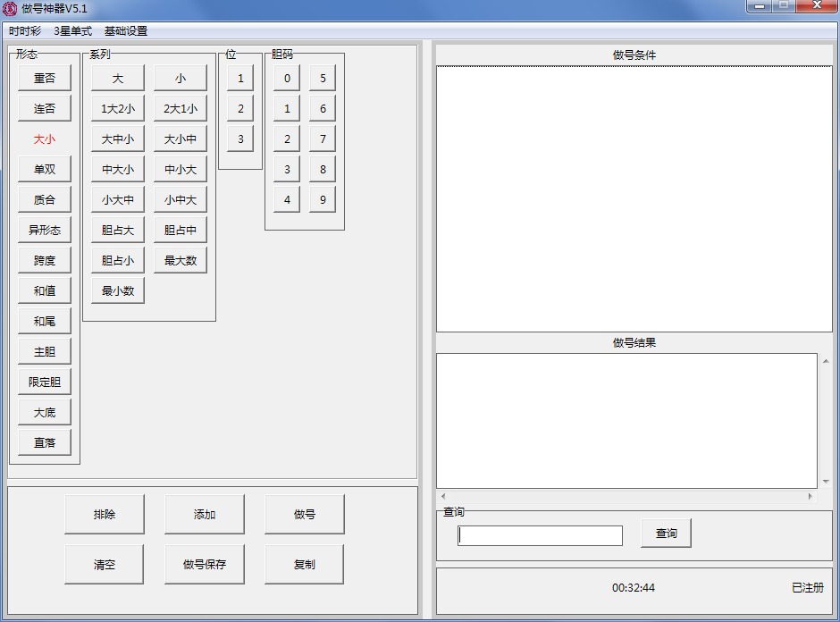The height and width of the screenshot is (622, 840).
Task: Click the 做号 generate button
Action: point(304,515)
